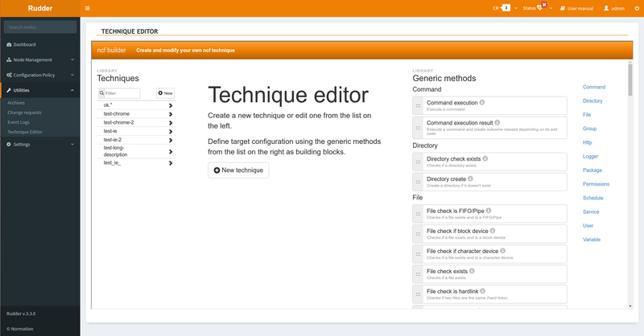Expand Node Management menu
This screenshot has width=644, height=336.
point(40,60)
